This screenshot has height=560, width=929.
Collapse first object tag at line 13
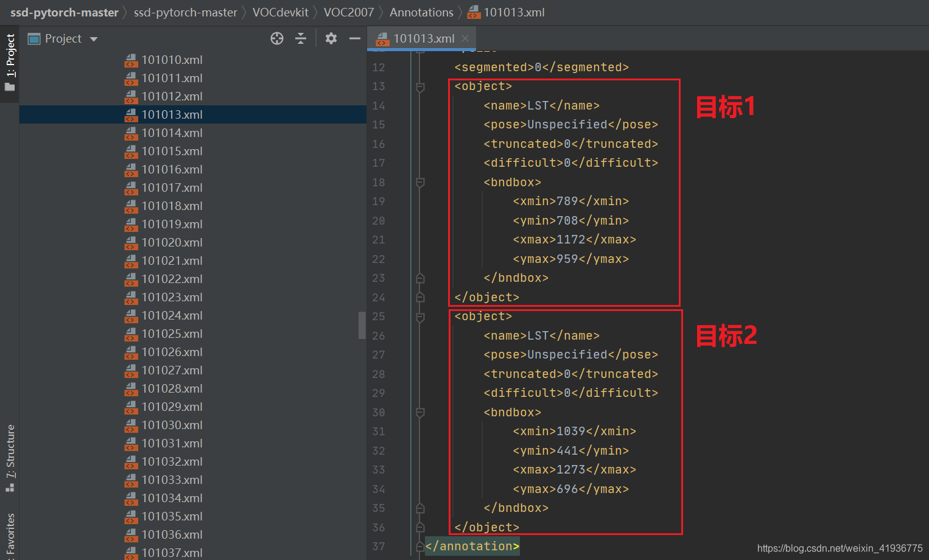[420, 87]
